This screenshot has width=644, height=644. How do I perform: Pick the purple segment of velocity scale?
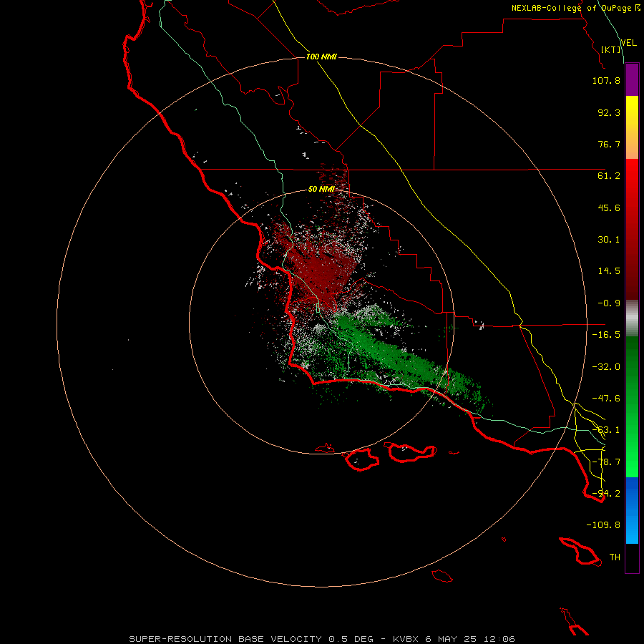pos(632,79)
